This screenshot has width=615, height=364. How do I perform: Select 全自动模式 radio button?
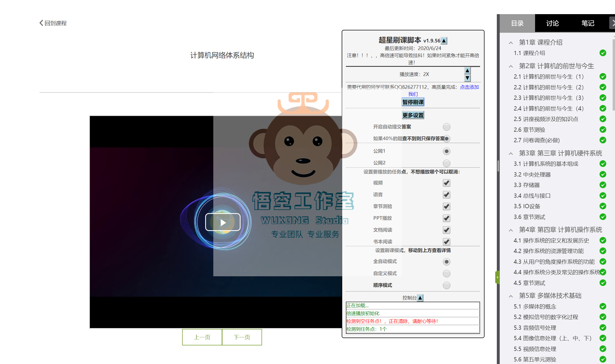(x=447, y=262)
